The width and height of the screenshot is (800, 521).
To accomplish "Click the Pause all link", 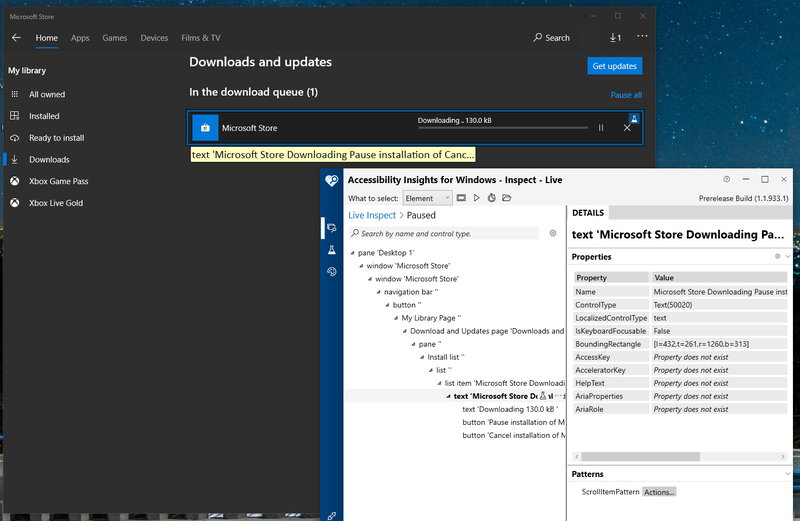I will pos(626,95).
